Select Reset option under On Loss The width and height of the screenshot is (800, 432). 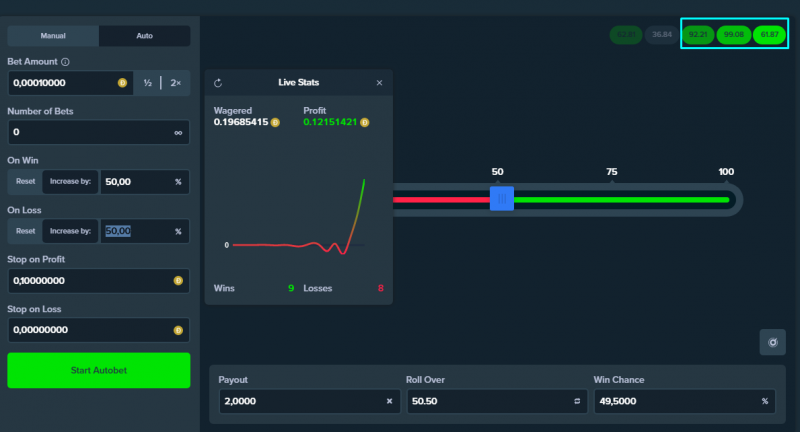tap(25, 231)
